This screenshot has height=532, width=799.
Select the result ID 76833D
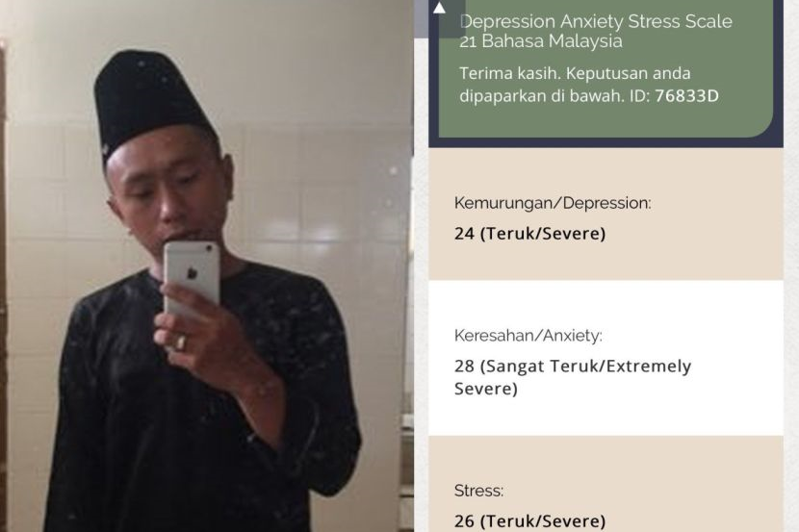[x=686, y=95]
